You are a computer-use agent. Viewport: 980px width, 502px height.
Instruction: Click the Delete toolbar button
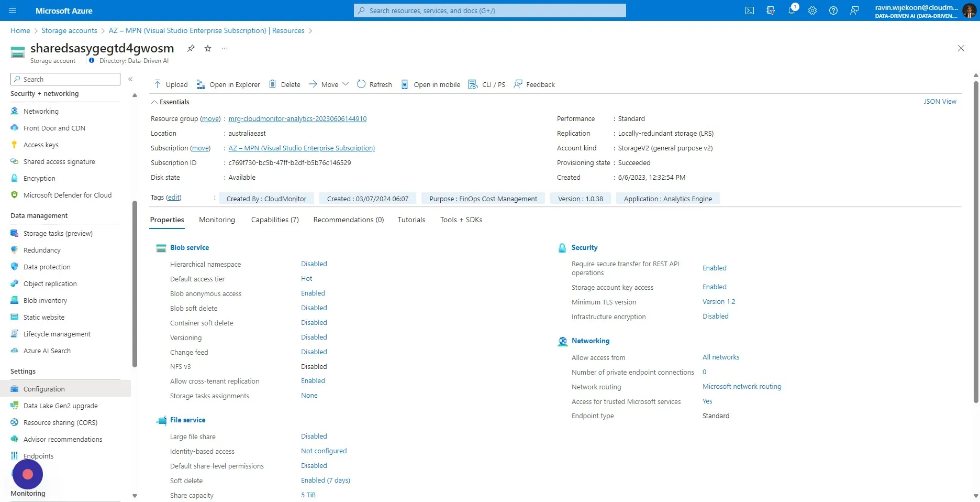click(x=285, y=84)
